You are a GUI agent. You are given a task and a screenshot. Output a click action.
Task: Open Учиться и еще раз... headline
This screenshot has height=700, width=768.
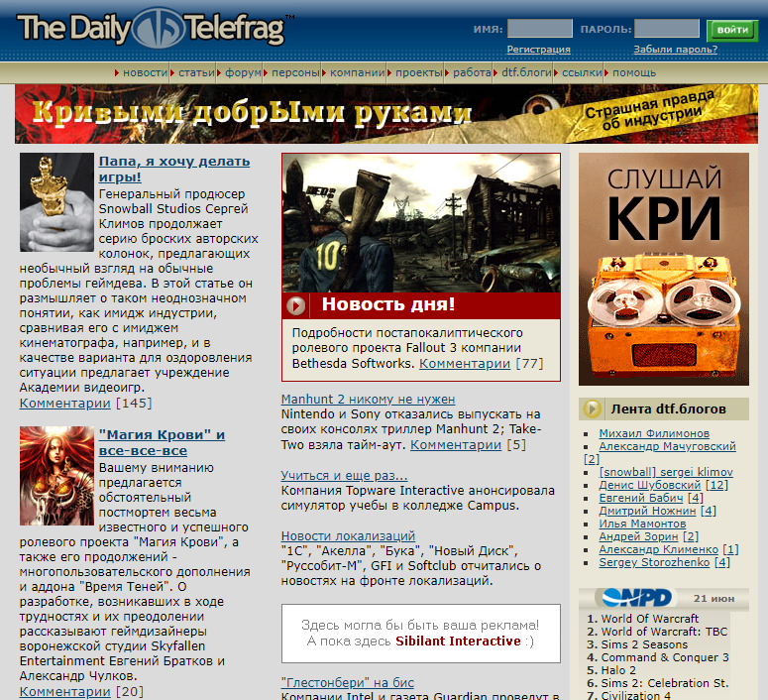point(344,475)
